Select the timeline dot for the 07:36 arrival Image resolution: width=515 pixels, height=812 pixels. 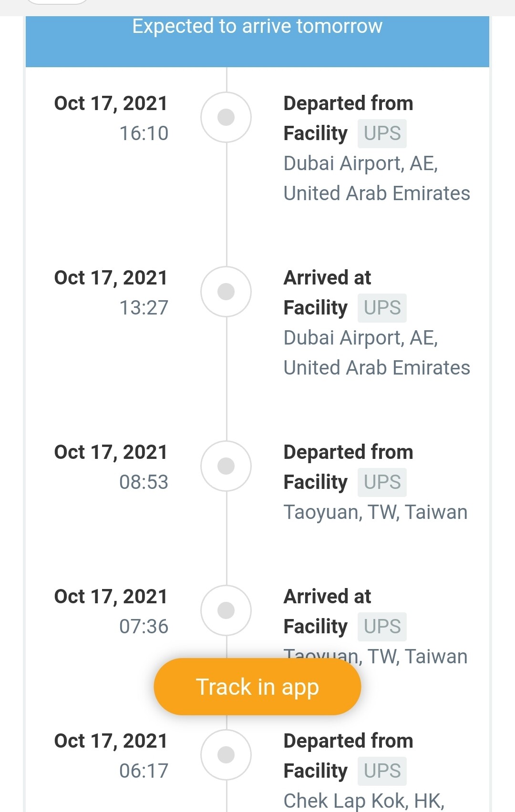[226, 610]
